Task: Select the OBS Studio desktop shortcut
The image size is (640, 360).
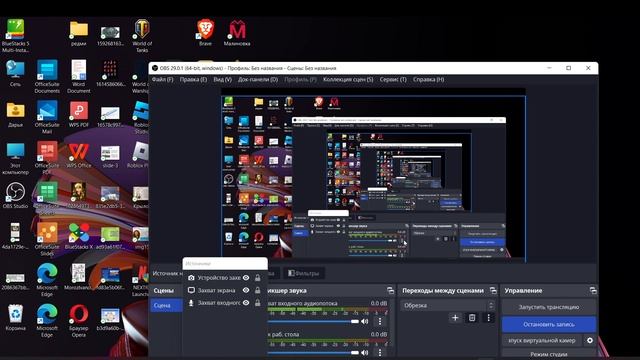Action: coord(16,196)
